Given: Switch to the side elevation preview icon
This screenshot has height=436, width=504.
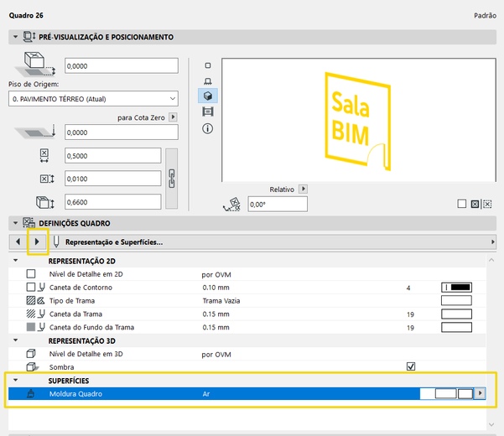Looking at the screenshot, I should point(208,80).
